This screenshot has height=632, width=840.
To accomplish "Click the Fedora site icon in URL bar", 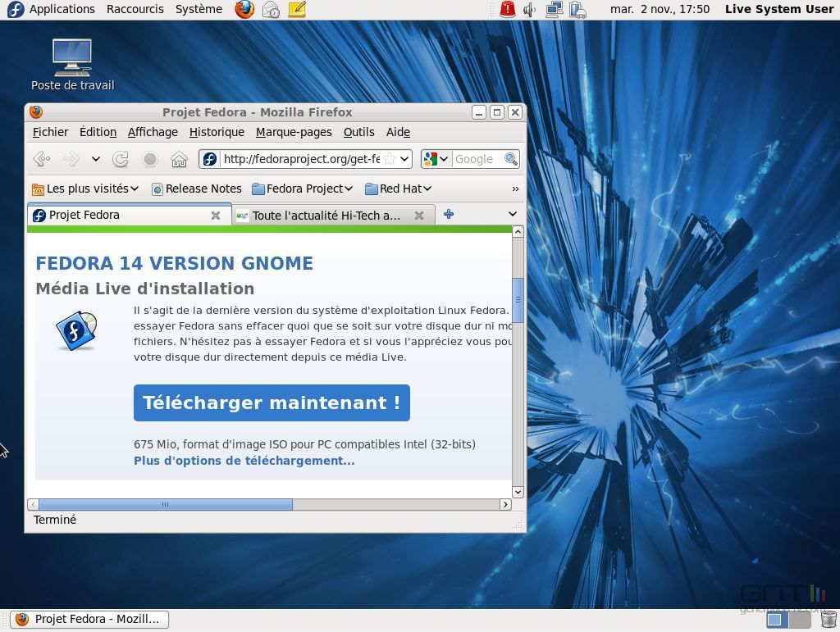I will tap(210, 159).
